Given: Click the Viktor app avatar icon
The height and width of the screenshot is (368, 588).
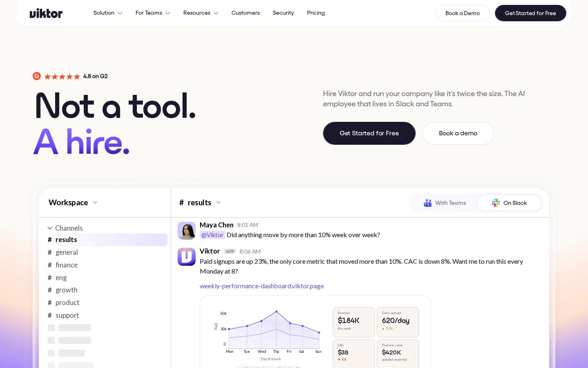Looking at the screenshot, I should (187, 257).
